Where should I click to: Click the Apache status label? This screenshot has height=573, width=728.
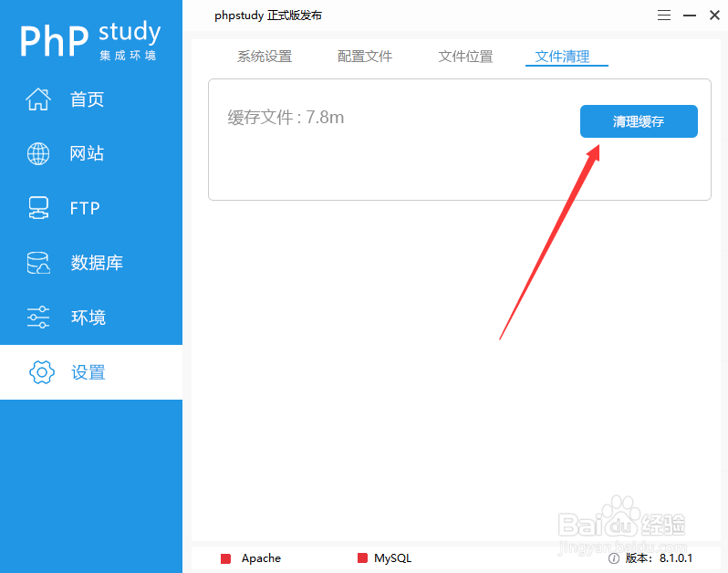[x=261, y=558]
